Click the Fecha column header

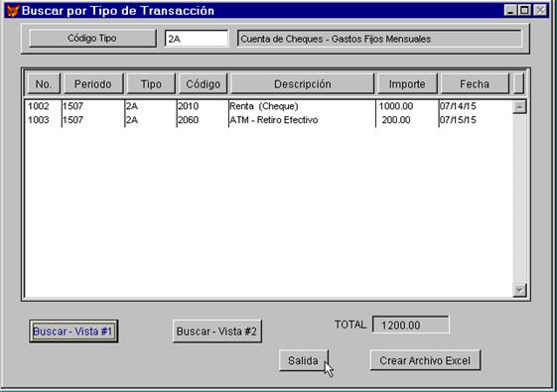[475, 84]
